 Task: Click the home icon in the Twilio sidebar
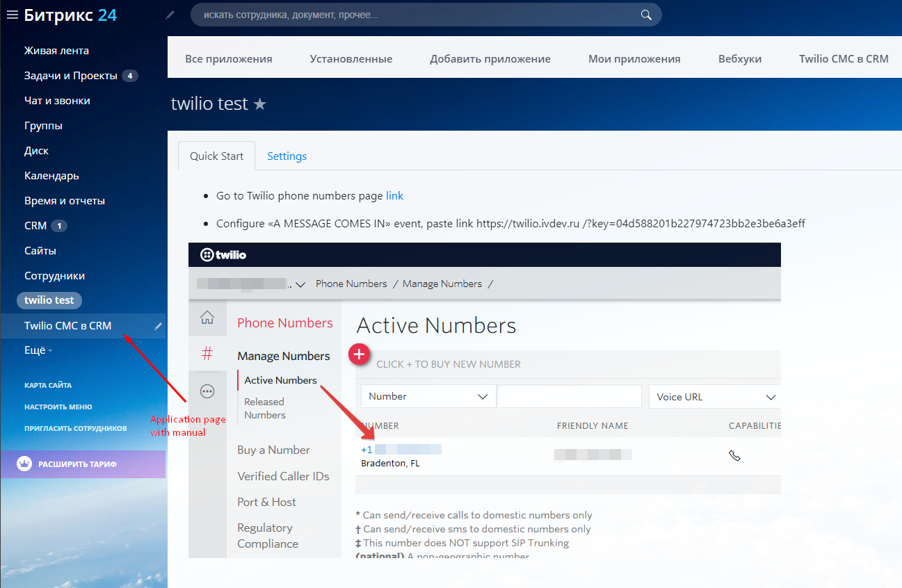pos(207,318)
